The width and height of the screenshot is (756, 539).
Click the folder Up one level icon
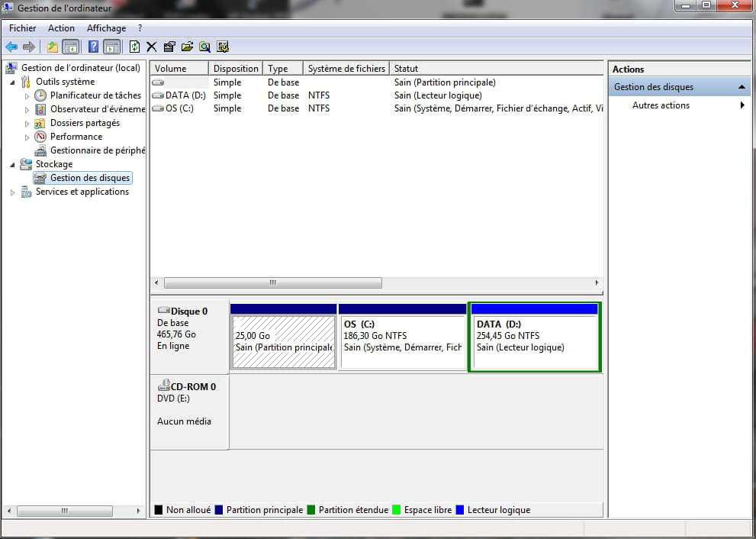(52, 47)
